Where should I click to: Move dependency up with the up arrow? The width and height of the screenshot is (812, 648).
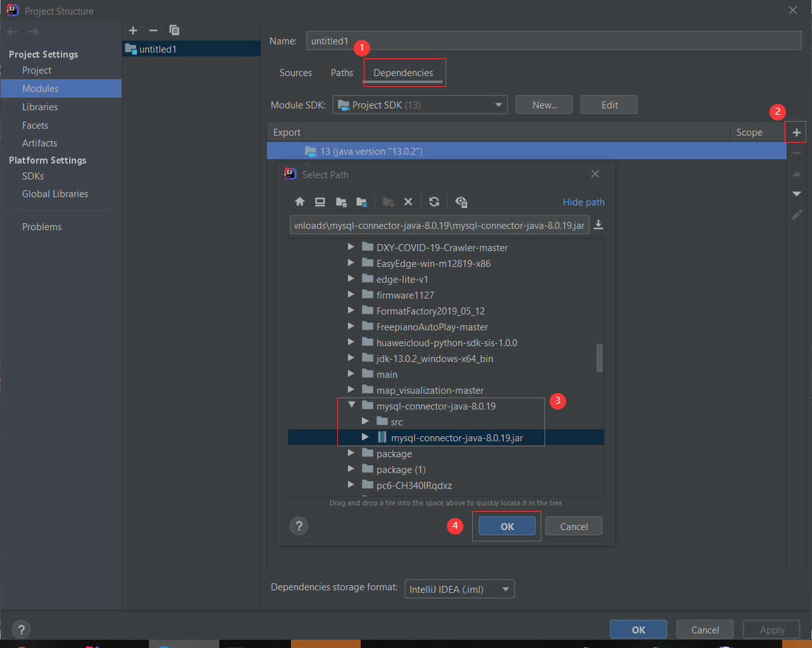(x=797, y=174)
